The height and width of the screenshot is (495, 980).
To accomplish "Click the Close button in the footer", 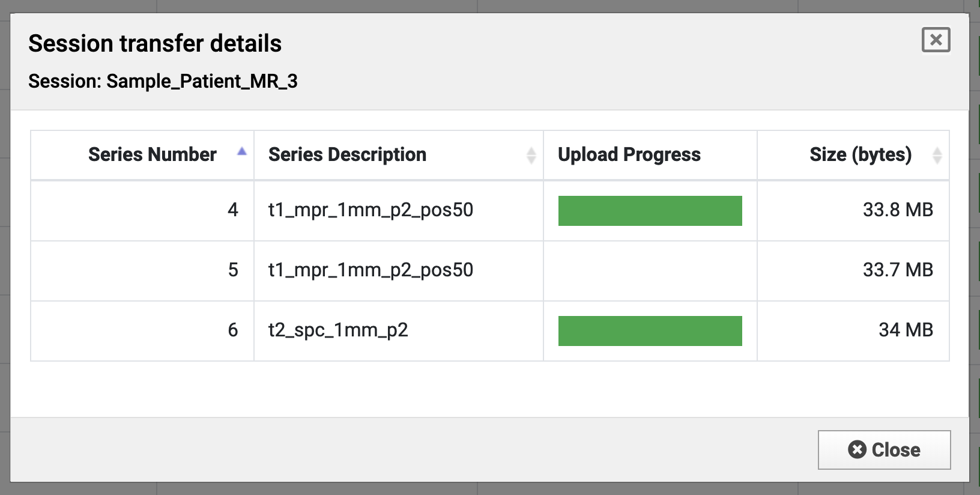I will pyautogui.click(x=884, y=450).
